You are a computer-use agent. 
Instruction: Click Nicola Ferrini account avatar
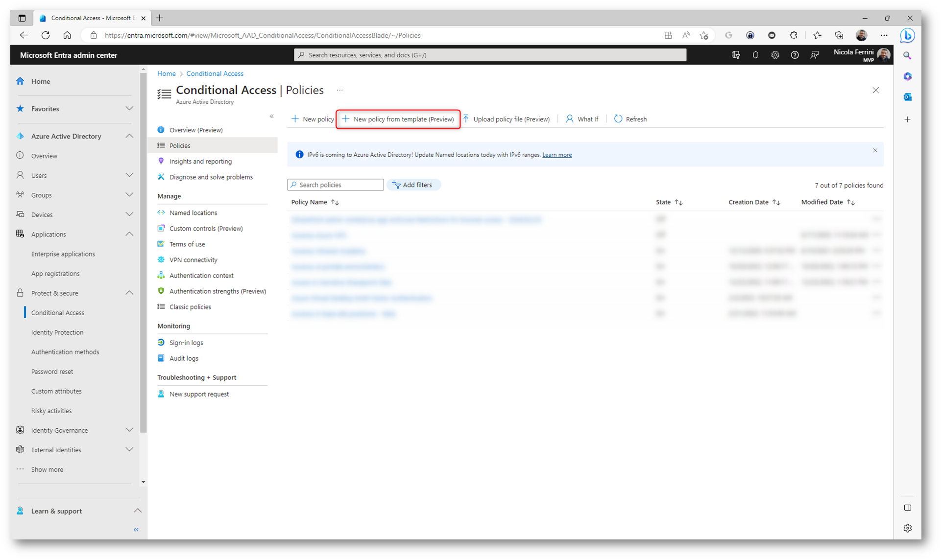(884, 55)
